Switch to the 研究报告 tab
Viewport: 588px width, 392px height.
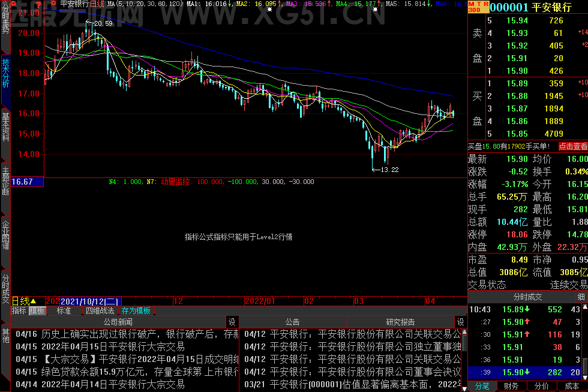pos(400,322)
